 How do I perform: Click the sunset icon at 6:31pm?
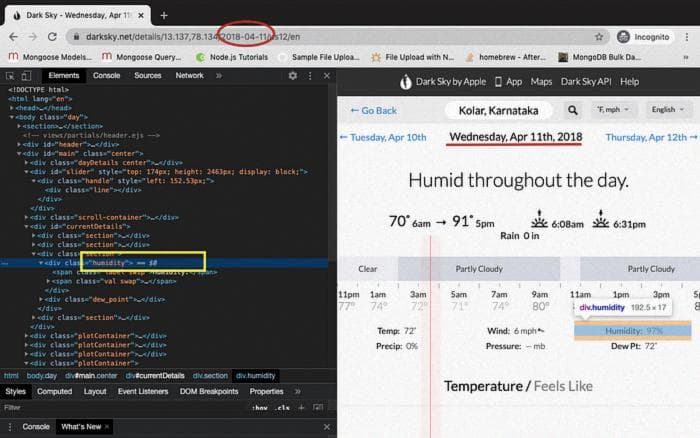600,219
